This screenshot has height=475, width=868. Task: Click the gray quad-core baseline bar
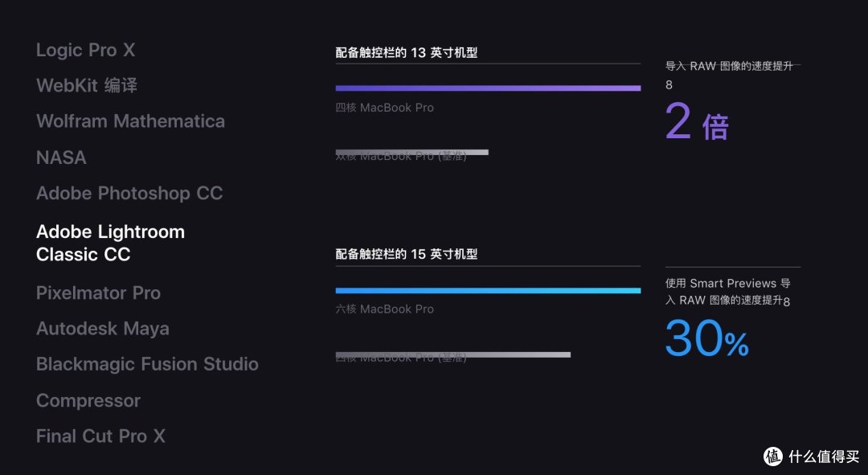[x=452, y=354]
